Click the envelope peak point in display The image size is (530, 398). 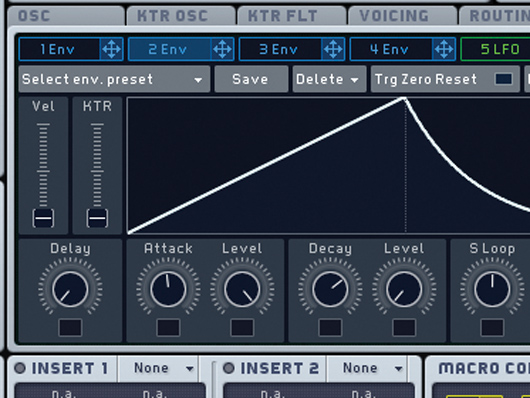[x=404, y=99]
